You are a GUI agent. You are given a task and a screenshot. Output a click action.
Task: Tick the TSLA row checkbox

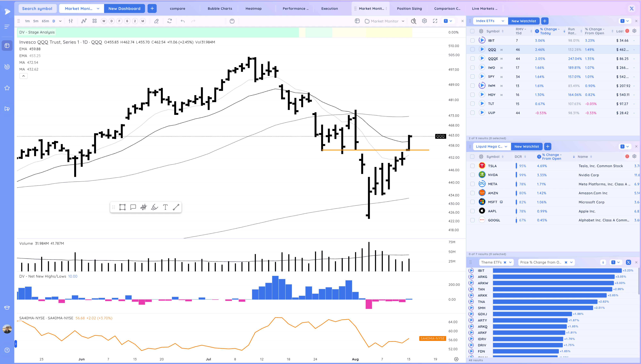coord(472,166)
